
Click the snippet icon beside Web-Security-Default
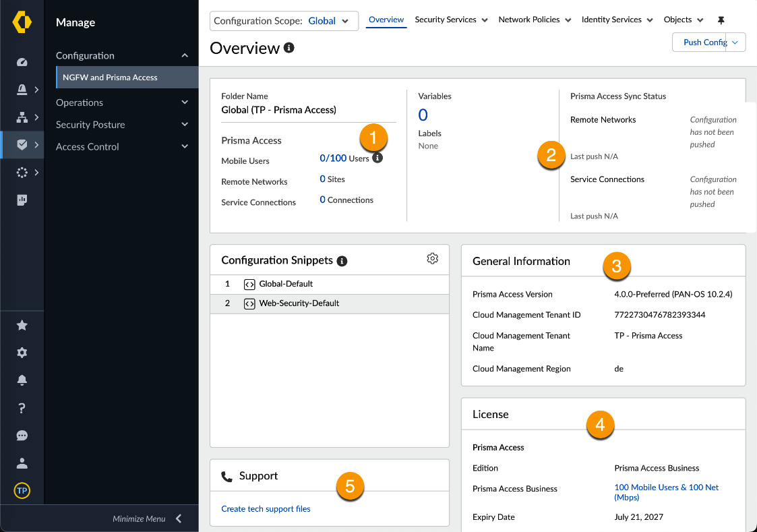249,303
